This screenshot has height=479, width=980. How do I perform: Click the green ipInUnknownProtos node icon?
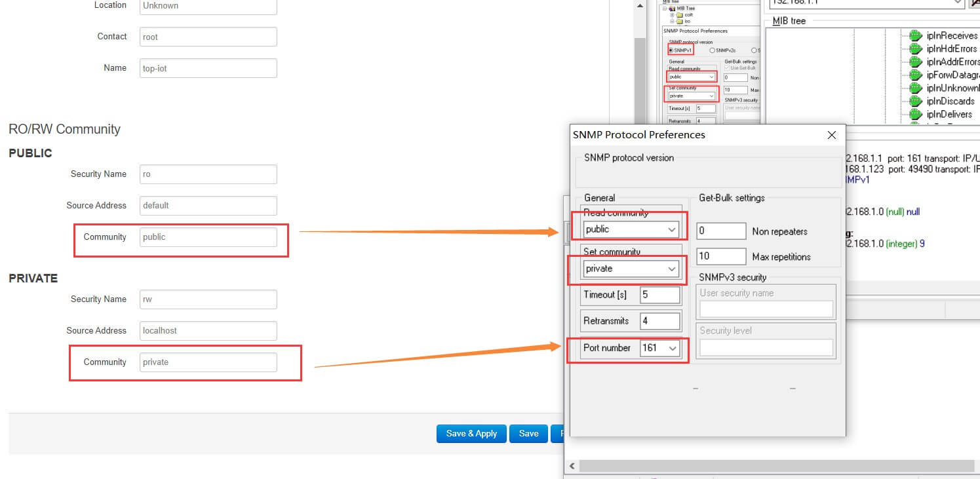tap(915, 88)
